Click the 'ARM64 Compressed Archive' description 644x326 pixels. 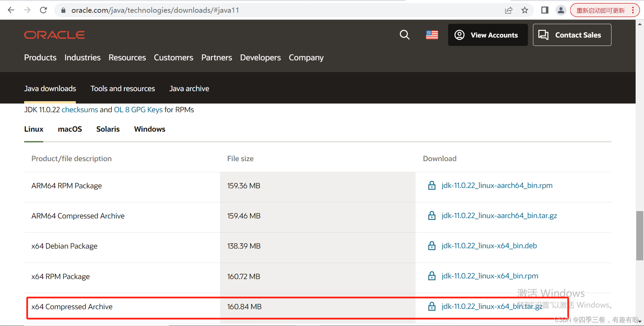coord(78,216)
